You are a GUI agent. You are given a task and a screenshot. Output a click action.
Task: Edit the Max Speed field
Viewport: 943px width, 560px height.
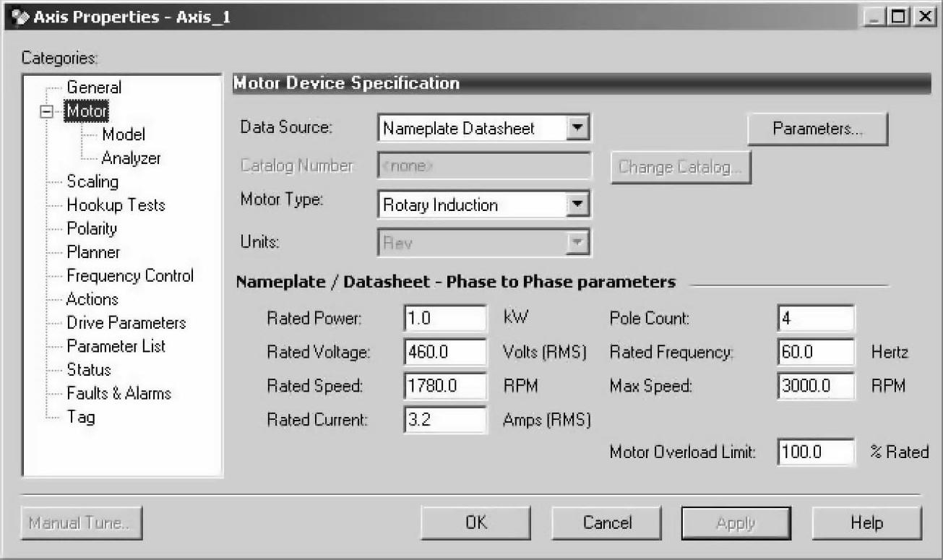(817, 386)
